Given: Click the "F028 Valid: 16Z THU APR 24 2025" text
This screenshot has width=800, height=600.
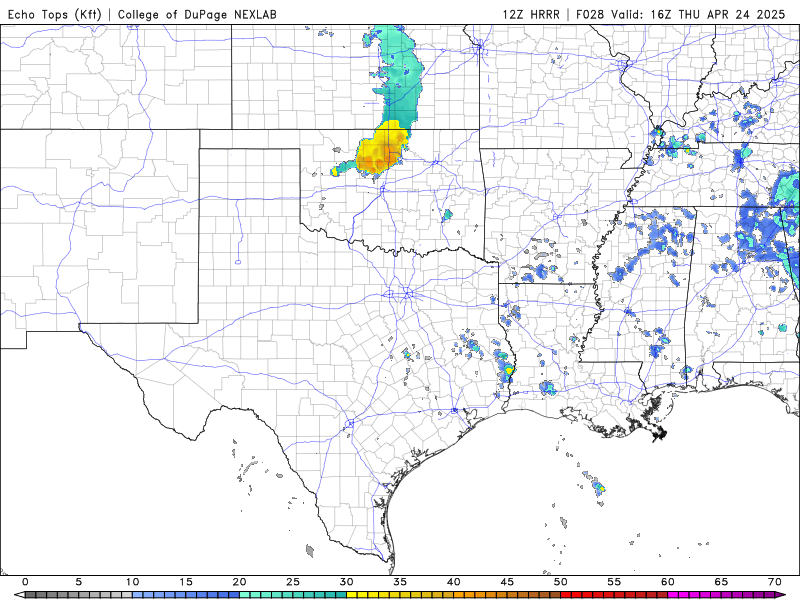Looking at the screenshot, I should pos(681,14).
